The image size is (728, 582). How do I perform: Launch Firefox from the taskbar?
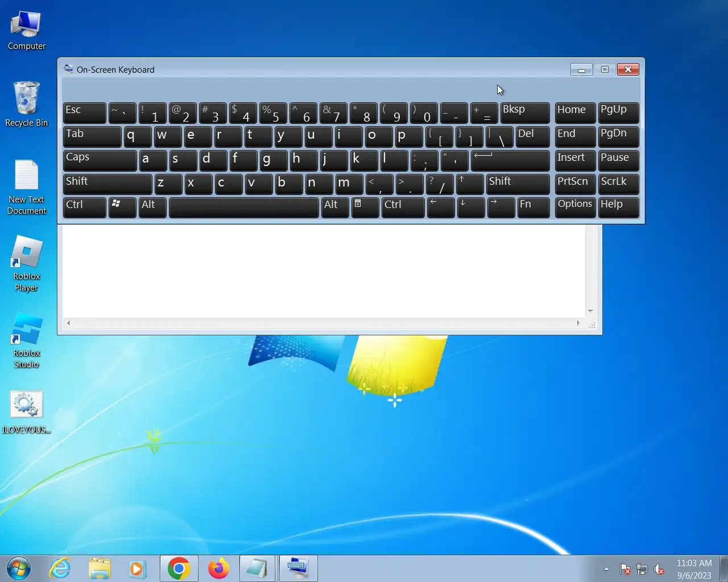point(218,568)
